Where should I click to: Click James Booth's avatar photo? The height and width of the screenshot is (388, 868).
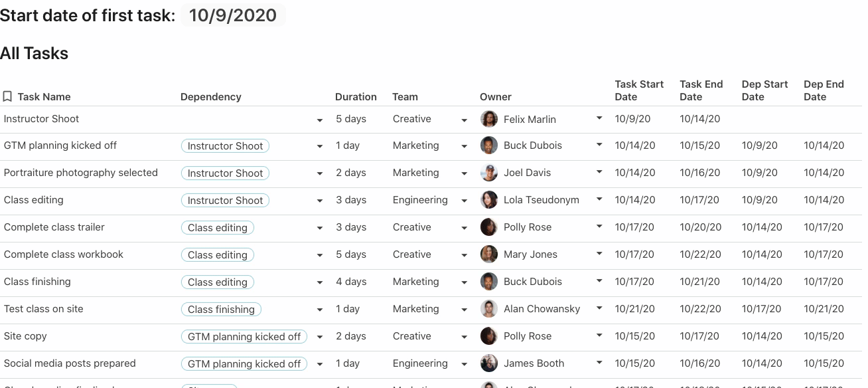click(x=489, y=363)
